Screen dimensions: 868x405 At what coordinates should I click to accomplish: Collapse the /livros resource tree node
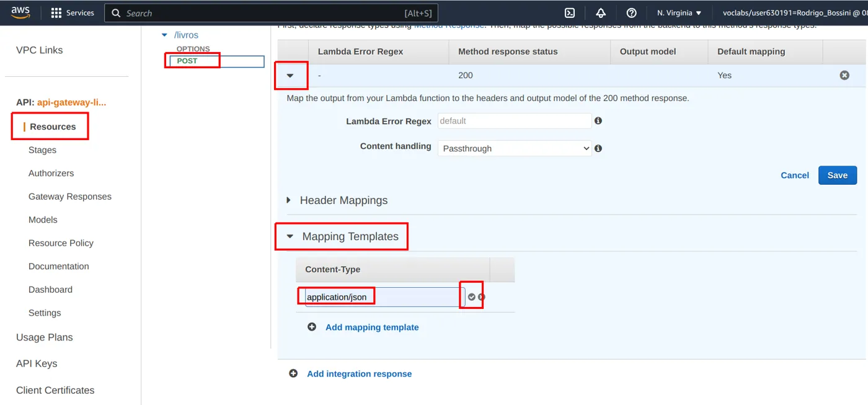[164, 35]
